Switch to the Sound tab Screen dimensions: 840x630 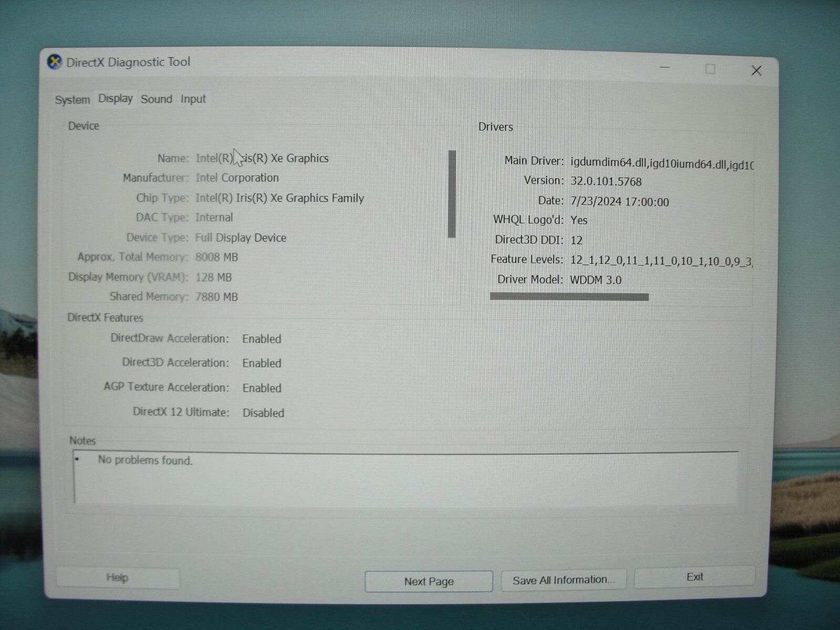[x=156, y=99]
